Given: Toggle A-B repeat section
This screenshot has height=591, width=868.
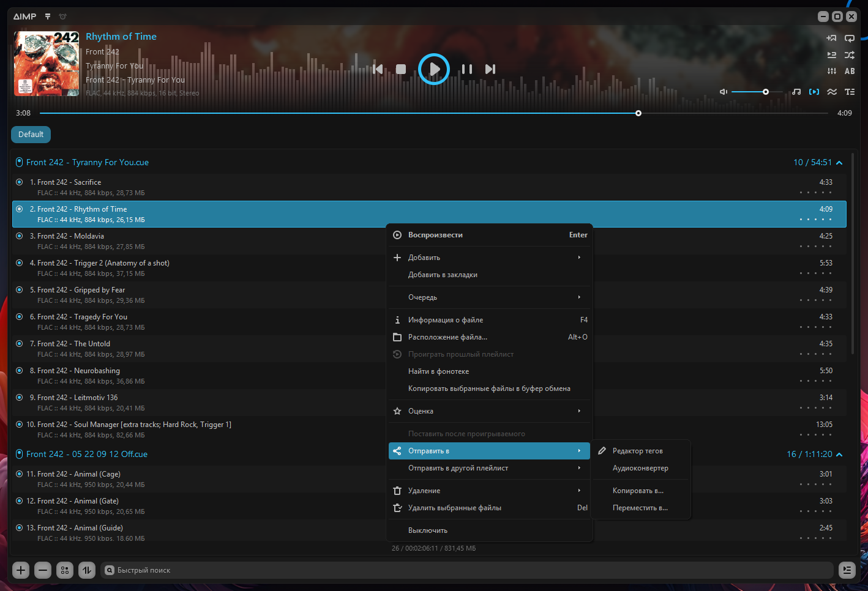Looking at the screenshot, I should [x=850, y=71].
